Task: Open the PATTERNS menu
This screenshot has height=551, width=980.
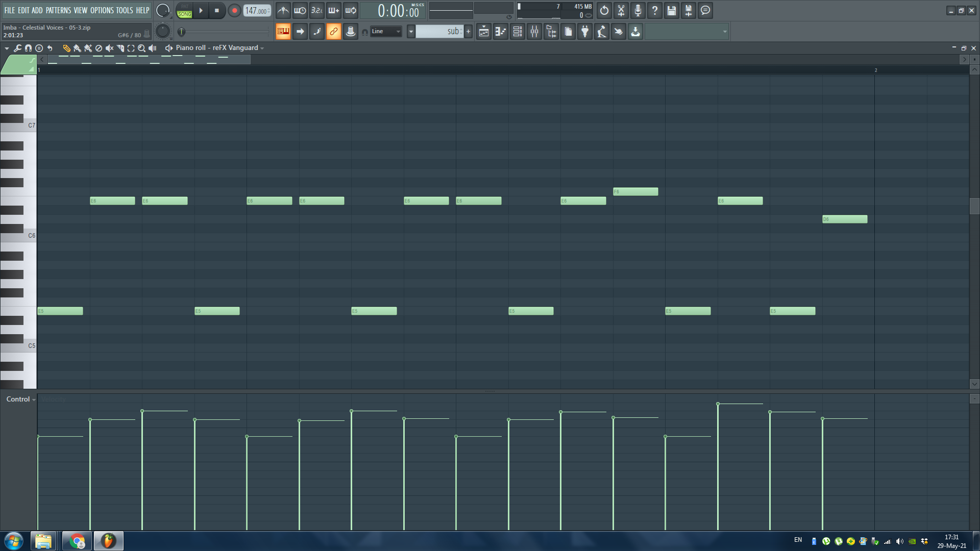Action: pyautogui.click(x=58, y=10)
